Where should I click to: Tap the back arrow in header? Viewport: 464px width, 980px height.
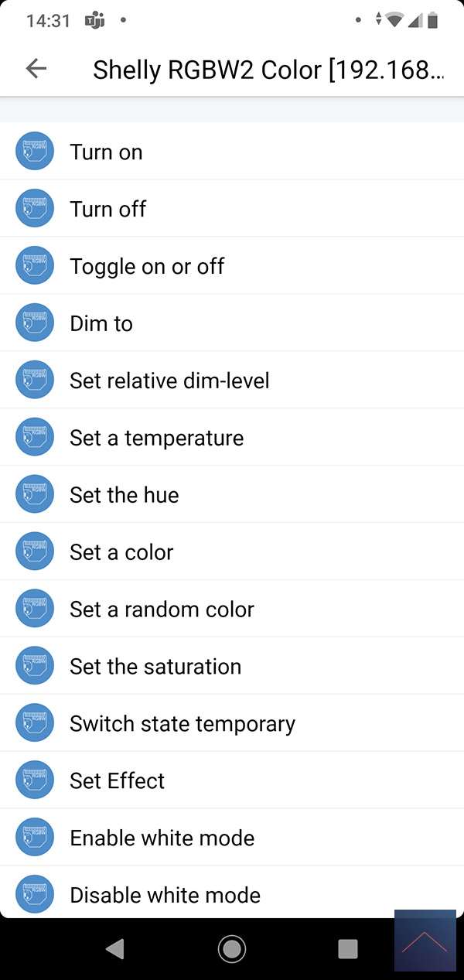[x=36, y=69]
